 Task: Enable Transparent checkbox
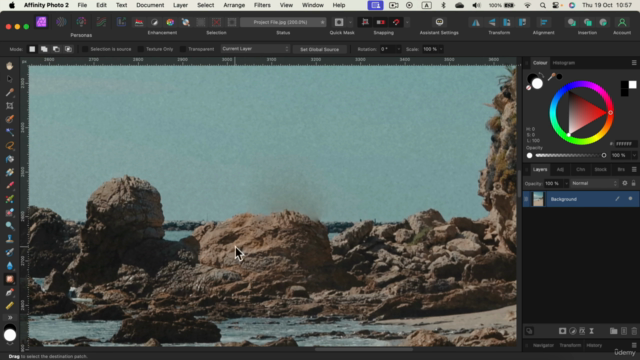[183, 49]
